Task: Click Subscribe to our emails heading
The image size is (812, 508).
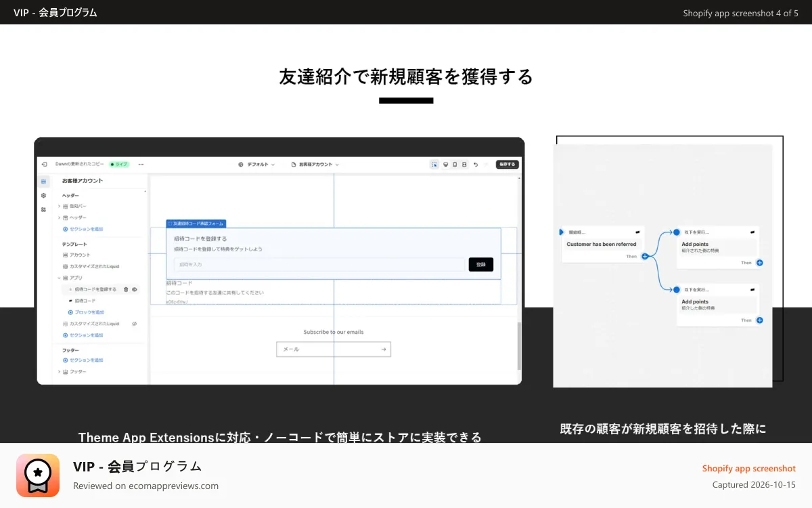Action: tap(334, 332)
